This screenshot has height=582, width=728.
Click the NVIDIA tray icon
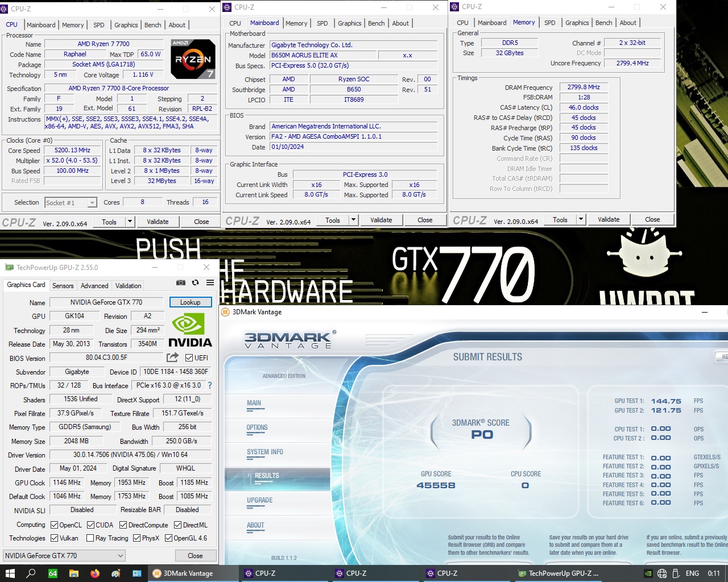pos(648,573)
